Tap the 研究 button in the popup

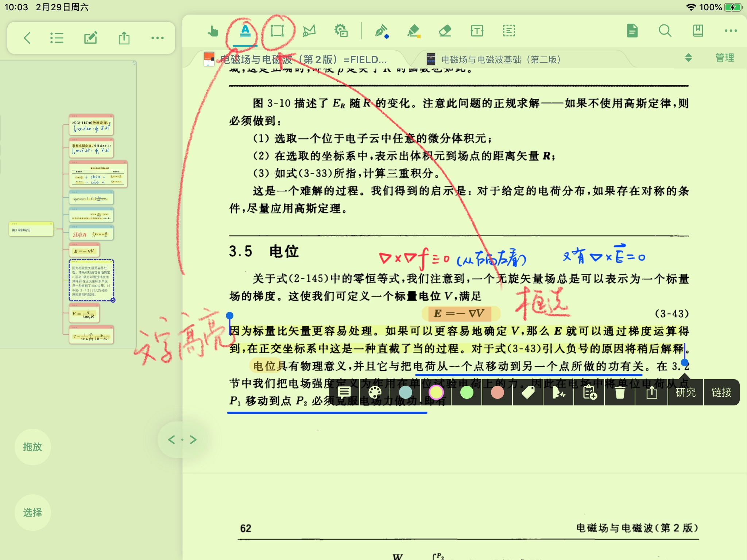685,392
